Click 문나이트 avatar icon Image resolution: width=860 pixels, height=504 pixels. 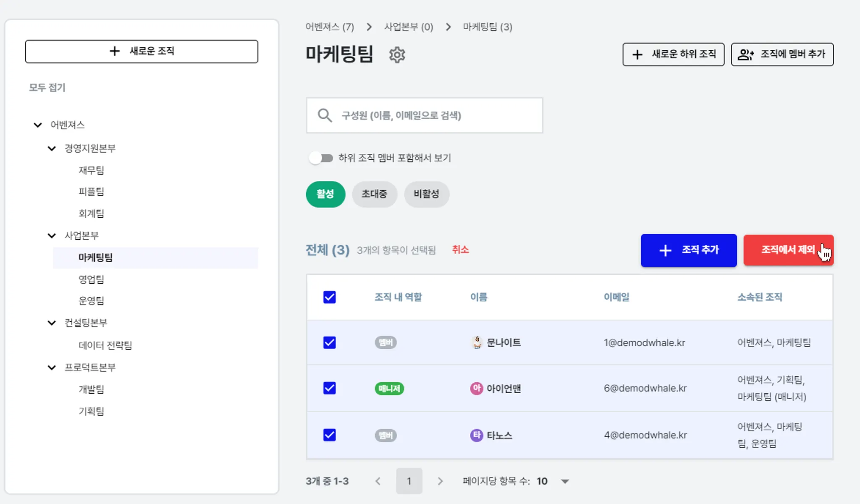pyautogui.click(x=477, y=342)
